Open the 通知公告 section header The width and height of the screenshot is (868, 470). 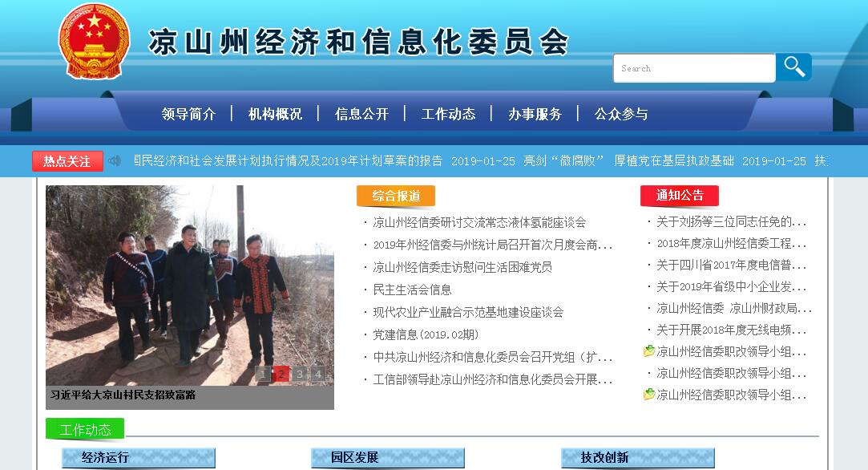680,196
